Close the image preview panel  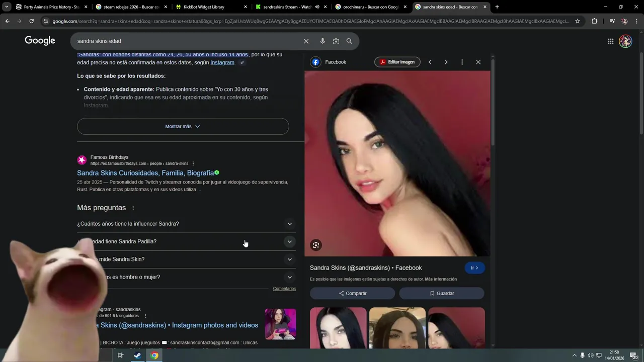(478, 62)
